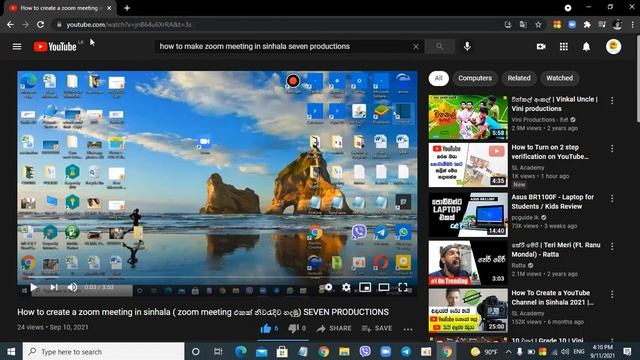Open the notifications bell
Screen dimensions: 640x360
[586, 47]
